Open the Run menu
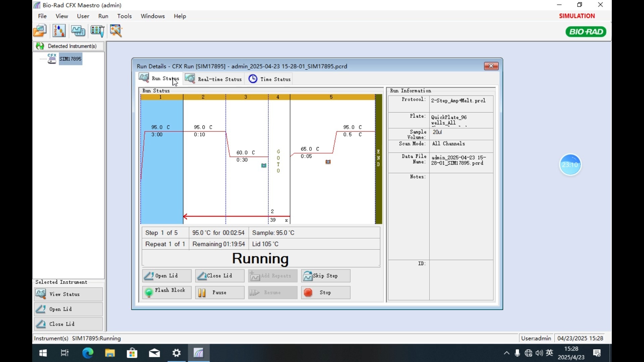The height and width of the screenshot is (362, 644). coord(103,16)
